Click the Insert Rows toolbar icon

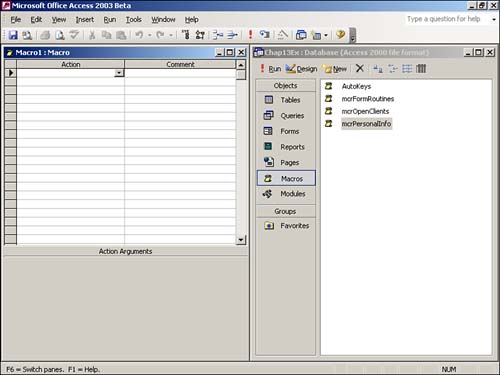click(218, 35)
